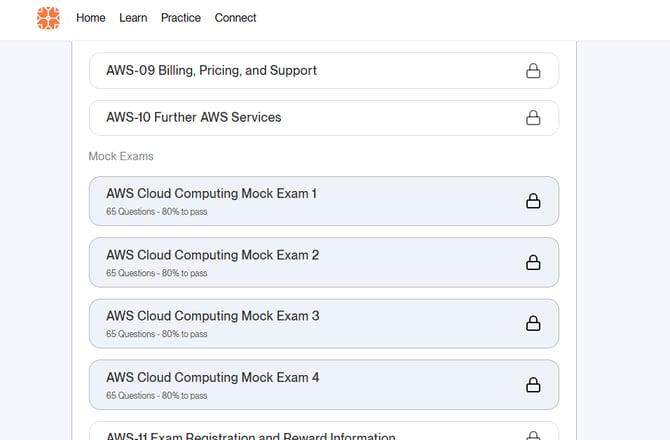This screenshot has width=670, height=440.
Task: Open the Learn menu item
Action: 133,18
